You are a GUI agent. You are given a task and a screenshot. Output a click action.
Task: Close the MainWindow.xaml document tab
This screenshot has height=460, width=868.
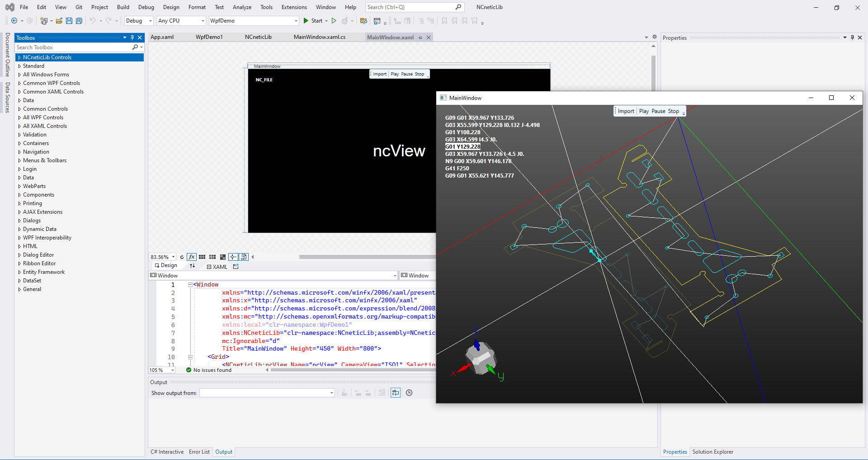[429, 38]
